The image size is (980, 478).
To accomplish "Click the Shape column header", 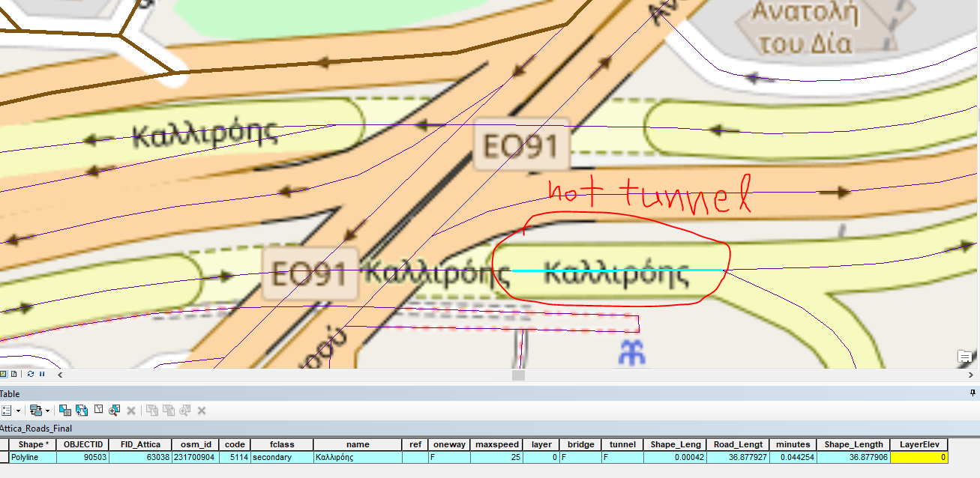I will click(33, 444).
